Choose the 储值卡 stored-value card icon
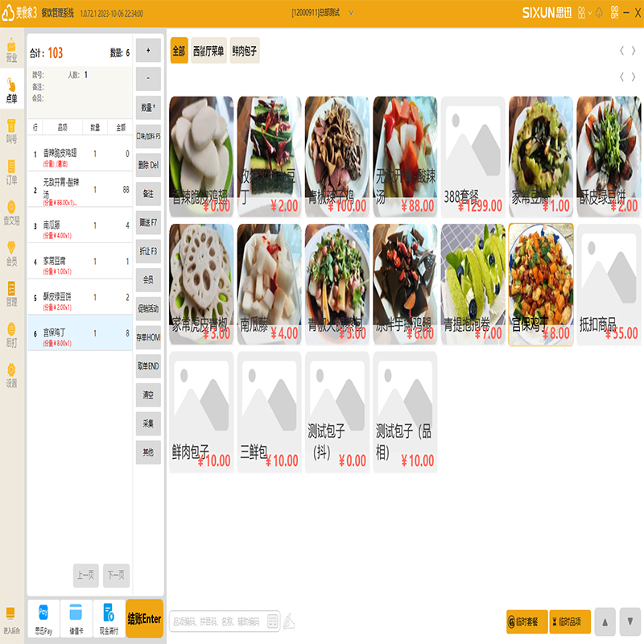644x644 pixels. (x=76, y=618)
